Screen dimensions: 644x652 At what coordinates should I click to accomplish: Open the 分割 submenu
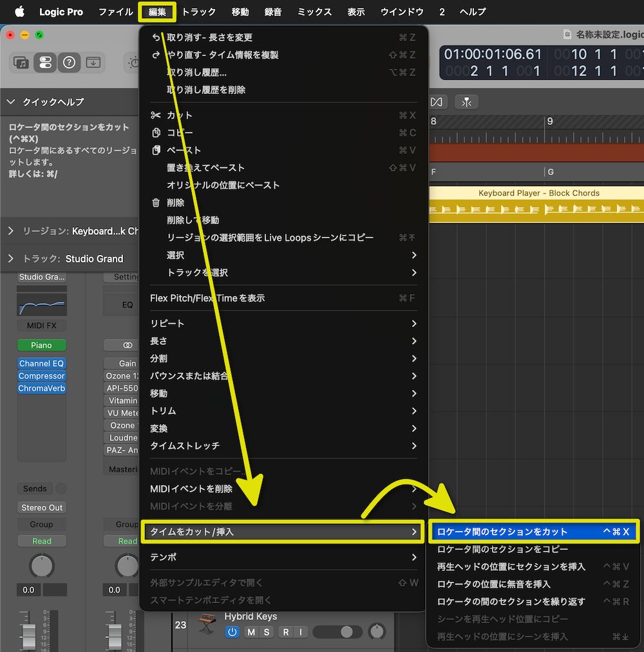pos(283,359)
